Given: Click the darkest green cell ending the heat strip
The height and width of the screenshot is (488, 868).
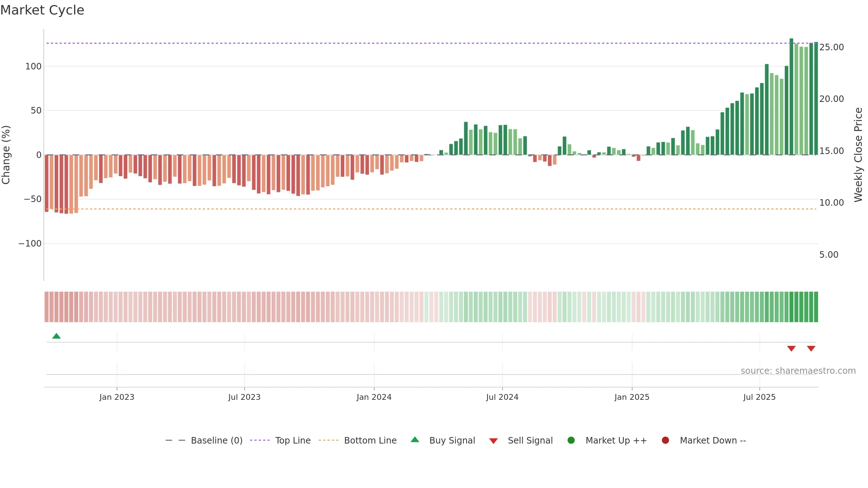Looking at the screenshot, I should pos(816,307).
